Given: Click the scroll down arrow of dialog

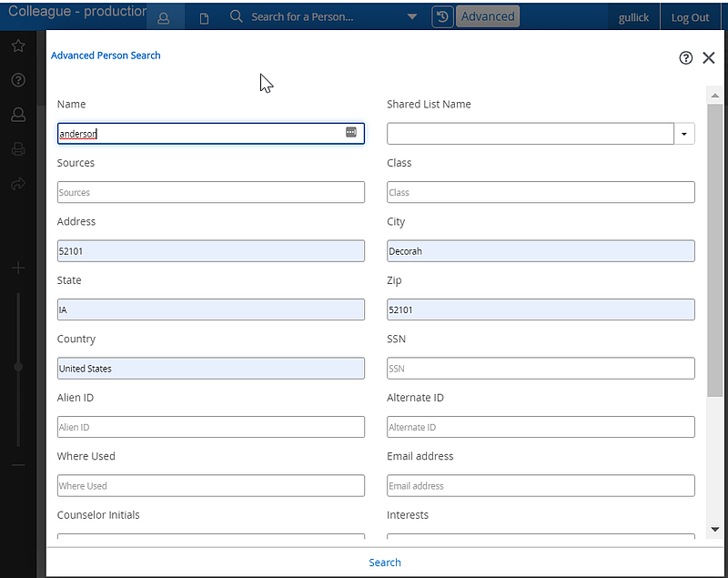Looking at the screenshot, I should pyautogui.click(x=714, y=529).
